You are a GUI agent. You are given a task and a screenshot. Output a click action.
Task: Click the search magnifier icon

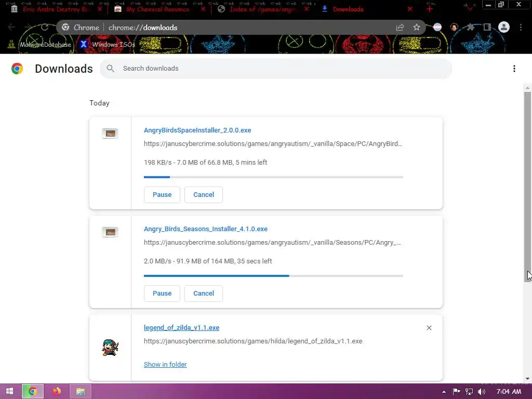110,68
